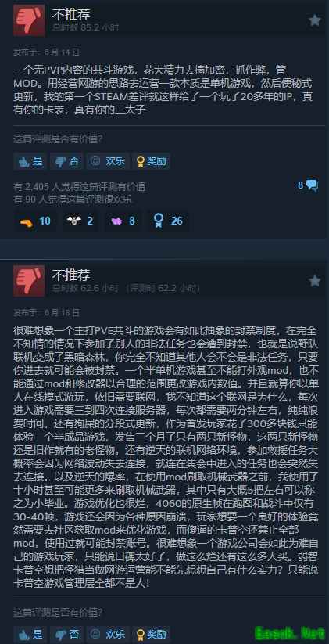Click the second review's body text
The height and width of the screenshot is (644, 329).
pyautogui.click(x=166, y=456)
